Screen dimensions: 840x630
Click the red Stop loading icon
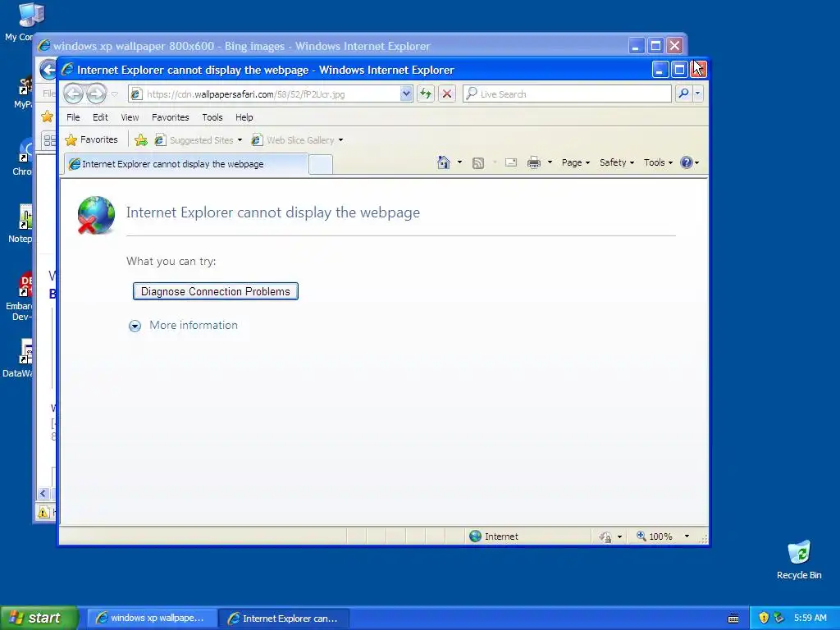click(x=447, y=94)
